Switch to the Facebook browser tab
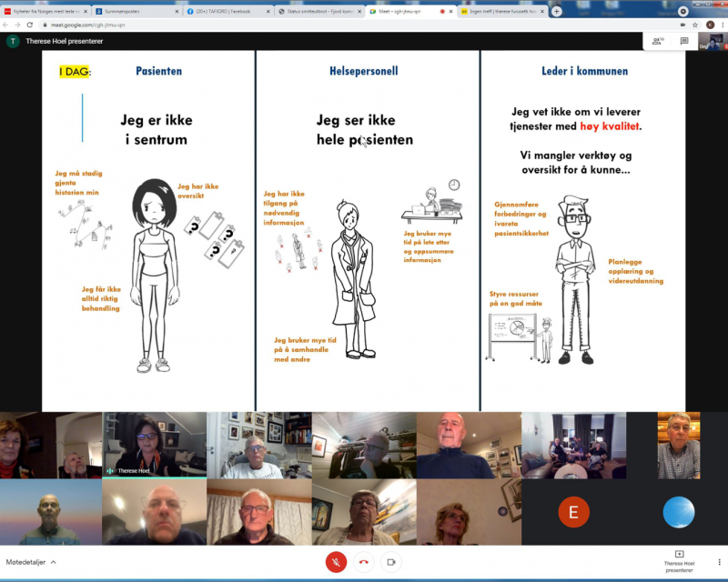The width and height of the screenshot is (728, 582). (228, 12)
